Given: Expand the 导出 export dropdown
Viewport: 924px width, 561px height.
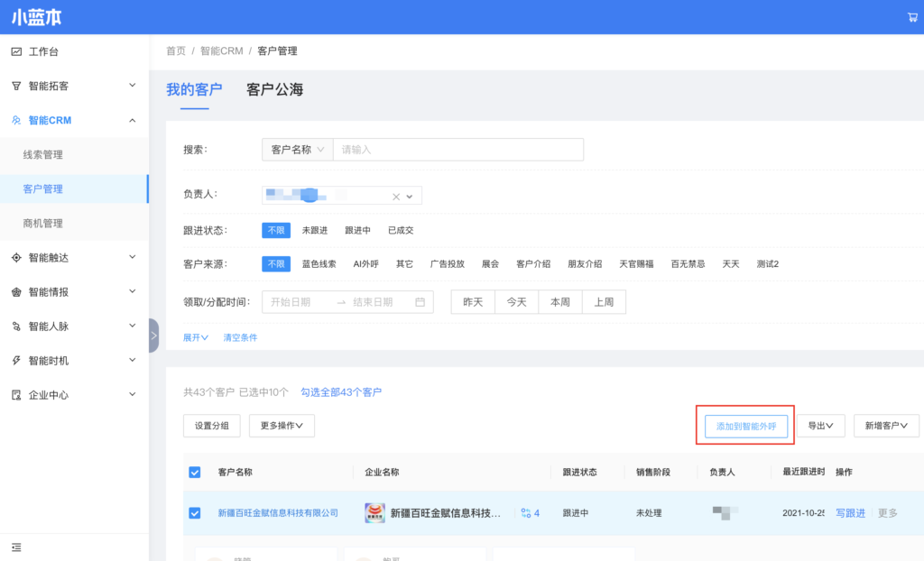Looking at the screenshot, I should coord(819,426).
